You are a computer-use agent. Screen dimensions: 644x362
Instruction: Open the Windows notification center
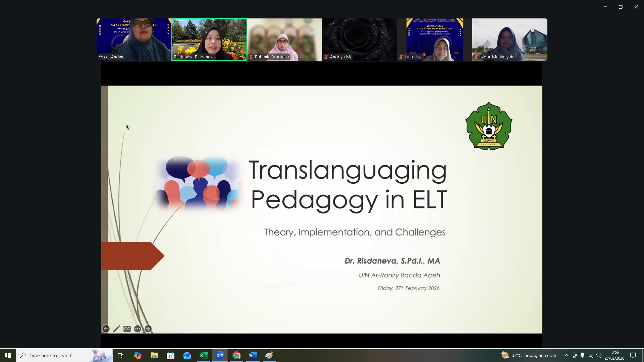click(x=633, y=355)
